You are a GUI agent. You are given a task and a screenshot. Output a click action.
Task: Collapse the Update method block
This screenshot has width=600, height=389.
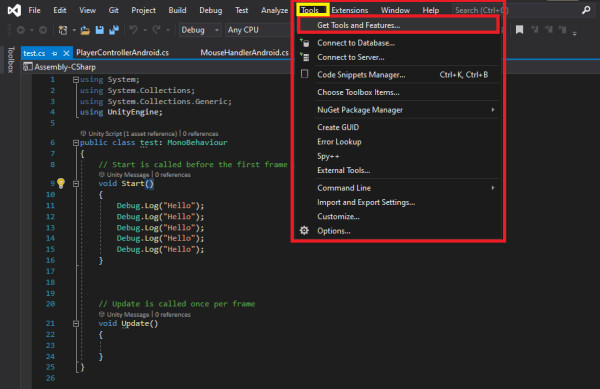click(76, 324)
